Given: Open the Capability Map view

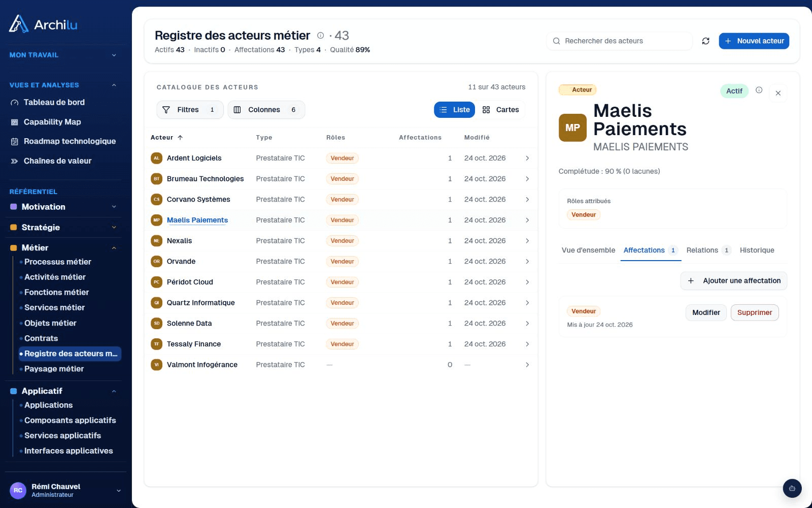Looking at the screenshot, I should (x=52, y=122).
